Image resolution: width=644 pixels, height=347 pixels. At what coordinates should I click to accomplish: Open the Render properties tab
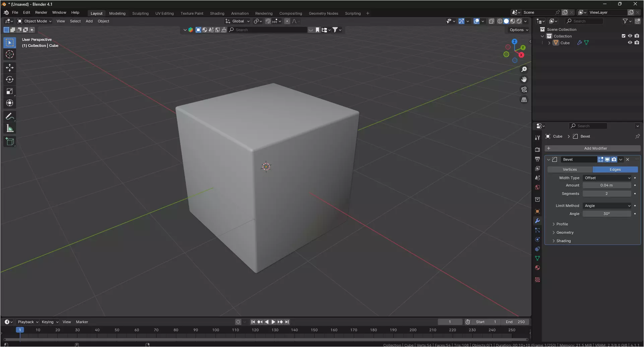[537, 149]
